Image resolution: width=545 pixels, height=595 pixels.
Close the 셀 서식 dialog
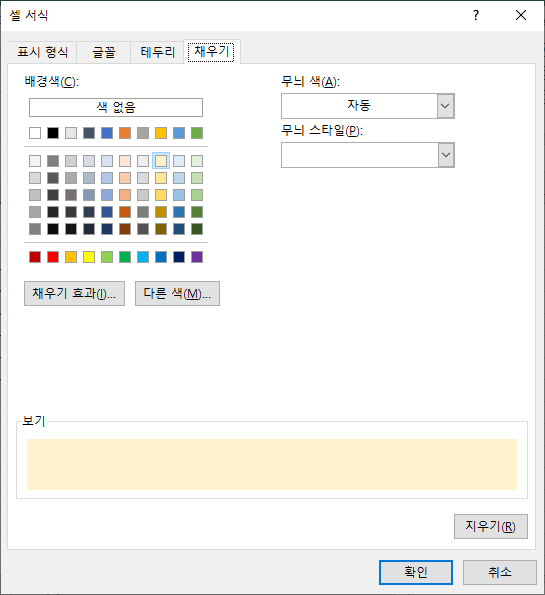521,15
